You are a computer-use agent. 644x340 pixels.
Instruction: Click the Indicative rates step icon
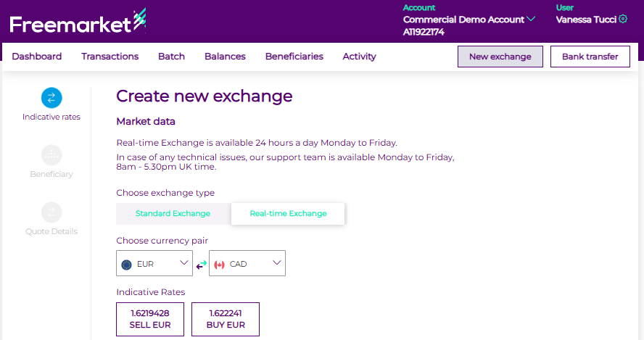(x=51, y=98)
